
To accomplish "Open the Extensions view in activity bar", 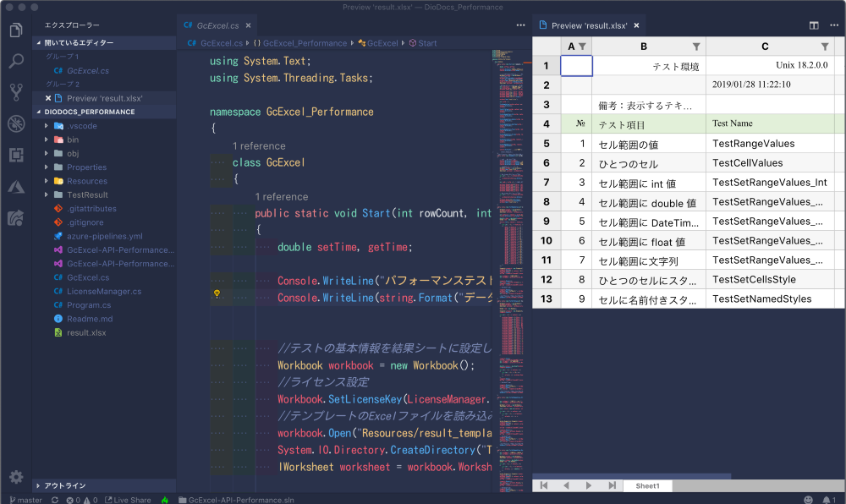I will pos(16,156).
